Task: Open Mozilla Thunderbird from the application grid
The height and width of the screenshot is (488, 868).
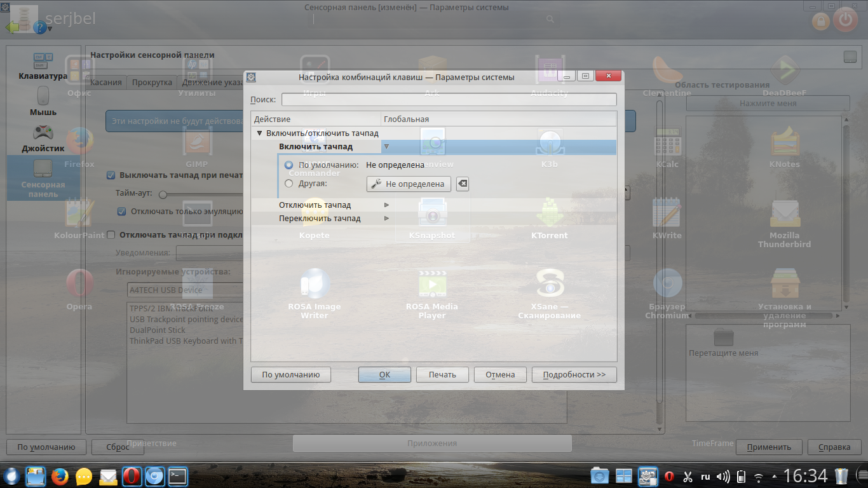Action: [785, 222]
